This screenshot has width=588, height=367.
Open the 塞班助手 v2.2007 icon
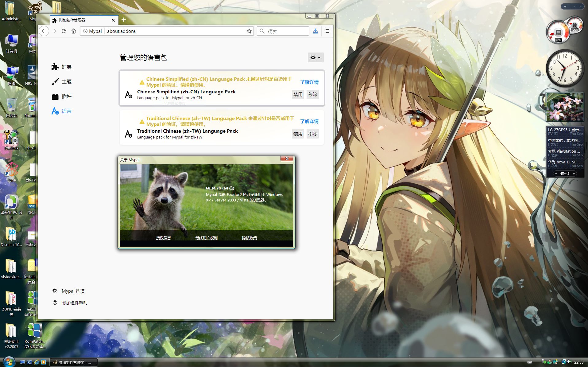(11, 336)
